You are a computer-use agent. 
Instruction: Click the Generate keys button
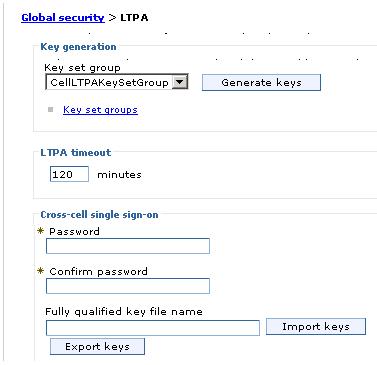(261, 82)
